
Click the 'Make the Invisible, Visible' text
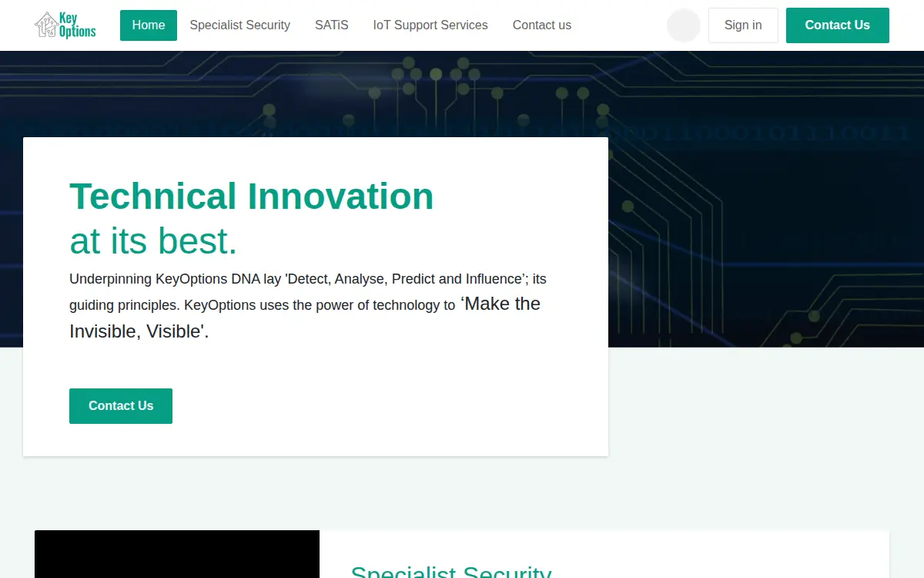tap(305, 318)
